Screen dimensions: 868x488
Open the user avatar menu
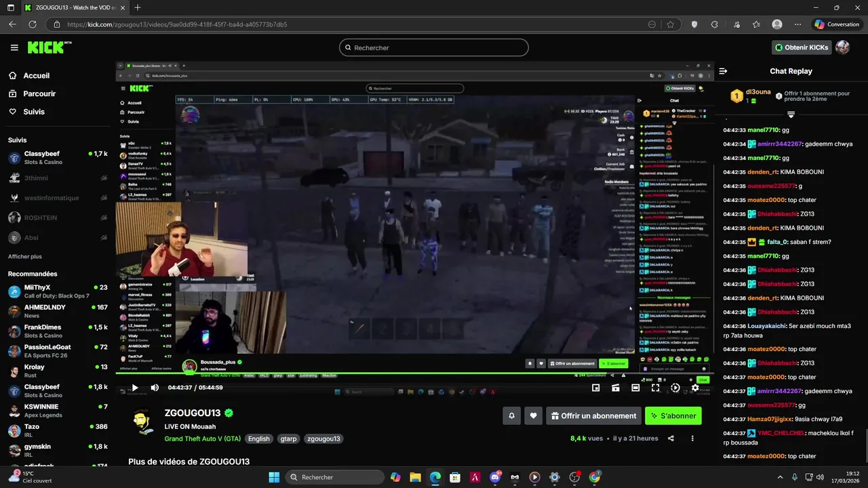842,47
